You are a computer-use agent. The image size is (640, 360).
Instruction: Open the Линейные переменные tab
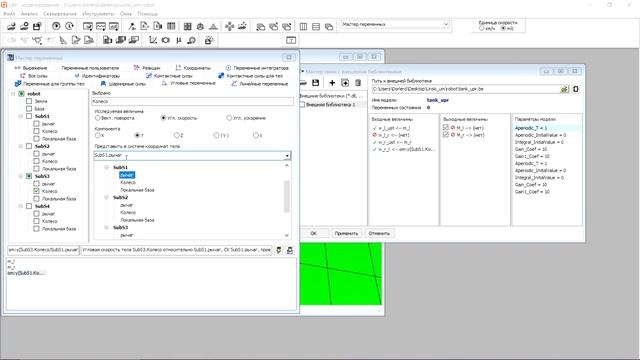(x=260, y=84)
